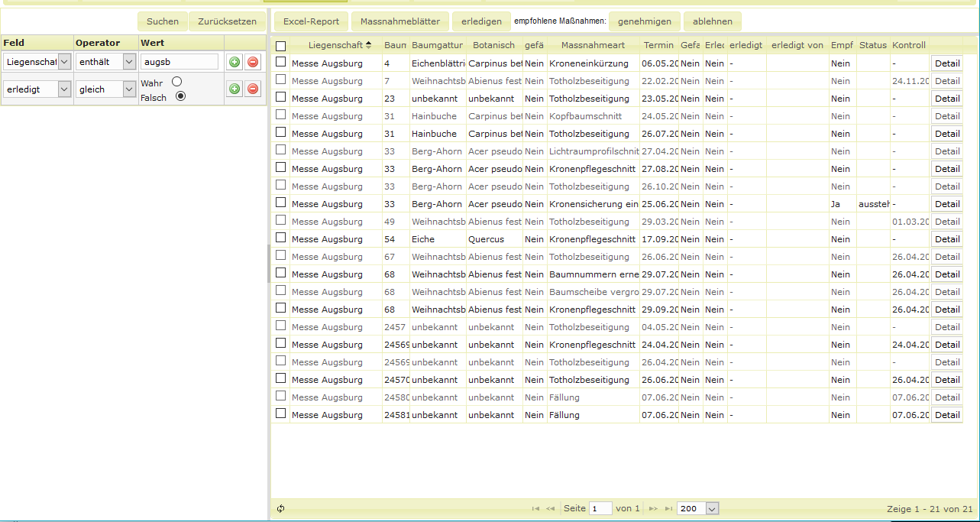Add filter after the erledigt row

tap(234, 89)
